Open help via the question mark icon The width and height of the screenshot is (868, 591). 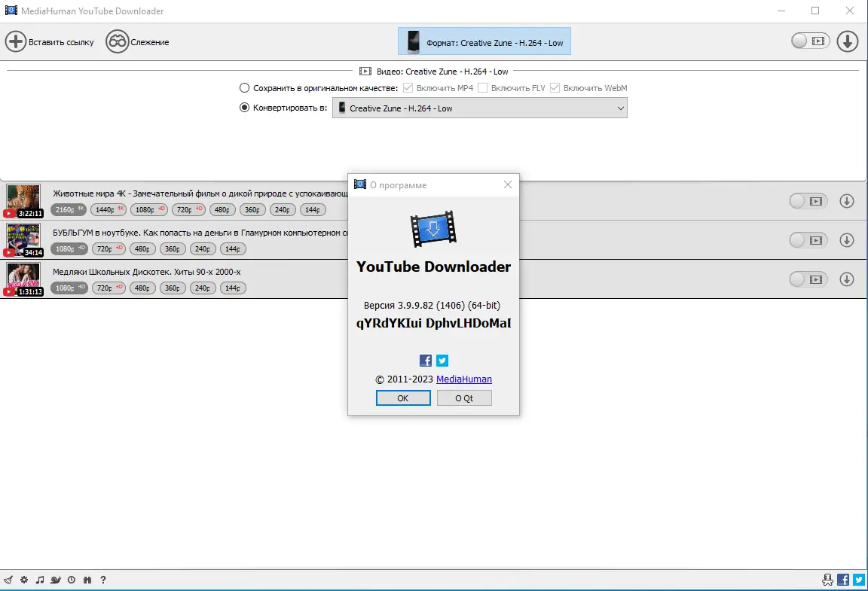pyautogui.click(x=103, y=580)
